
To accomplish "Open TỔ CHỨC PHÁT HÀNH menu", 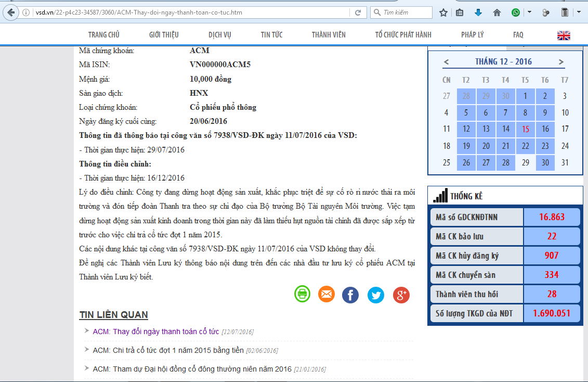I will pos(403,35).
